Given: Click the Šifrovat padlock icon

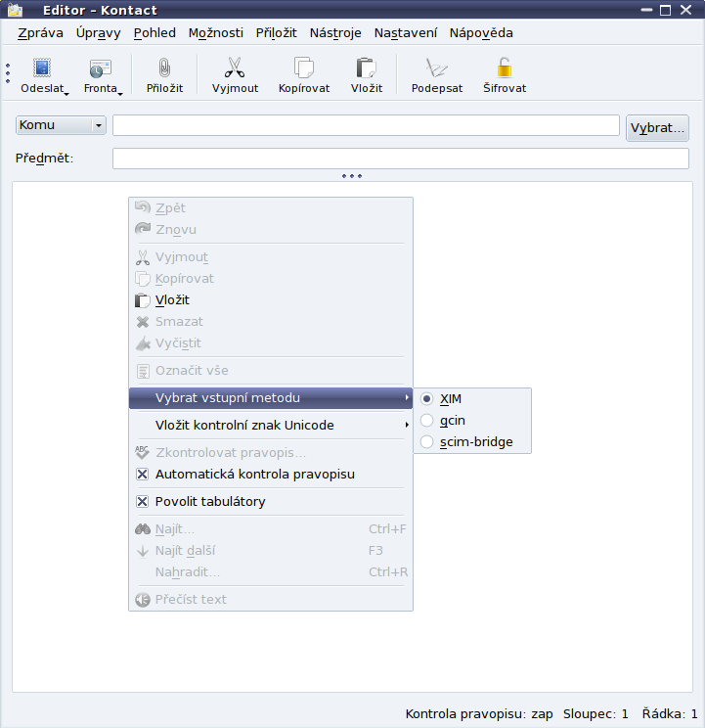Looking at the screenshot, I should click(505, 68).
